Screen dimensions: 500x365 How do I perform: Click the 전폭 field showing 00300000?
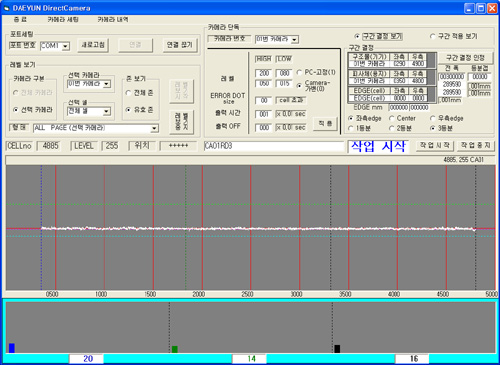pyautogui.click(x=452, y=77)
